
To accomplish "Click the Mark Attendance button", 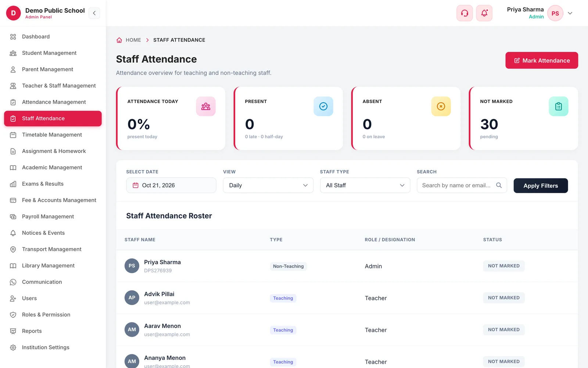I will pos(542,60).
